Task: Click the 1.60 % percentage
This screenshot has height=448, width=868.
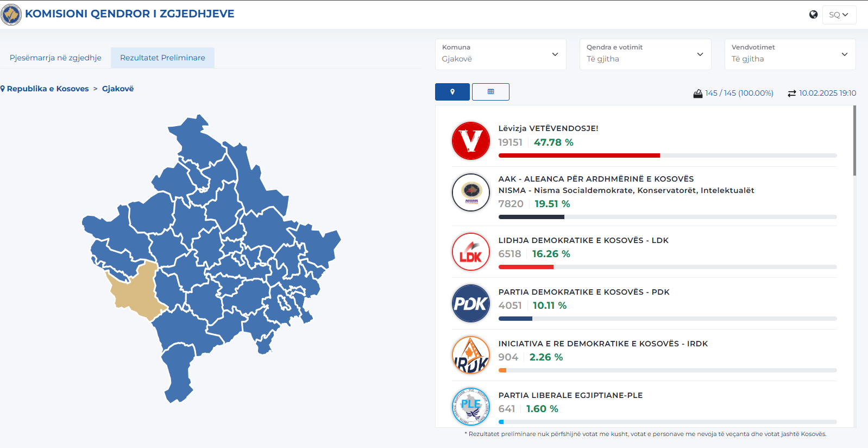Action: point(542,409)
